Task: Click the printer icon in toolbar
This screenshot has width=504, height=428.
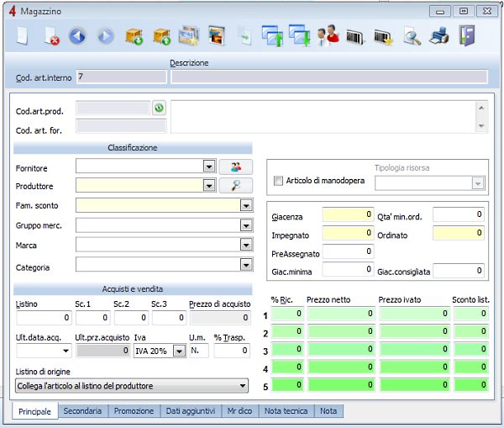Action: (x=438, y=36)
